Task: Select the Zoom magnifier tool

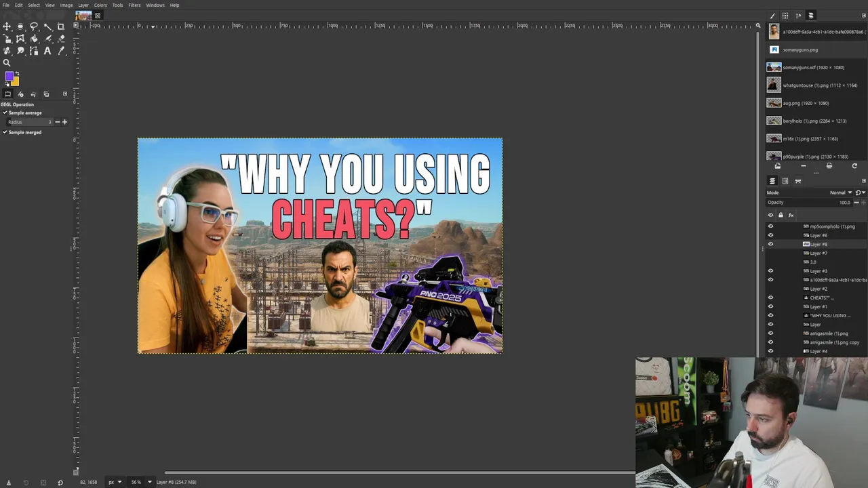Action: click(x=7, y=63)
